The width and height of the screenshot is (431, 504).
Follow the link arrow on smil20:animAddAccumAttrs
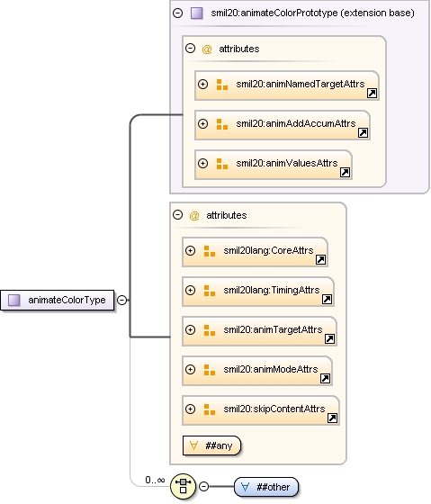[x=363, y=133]
